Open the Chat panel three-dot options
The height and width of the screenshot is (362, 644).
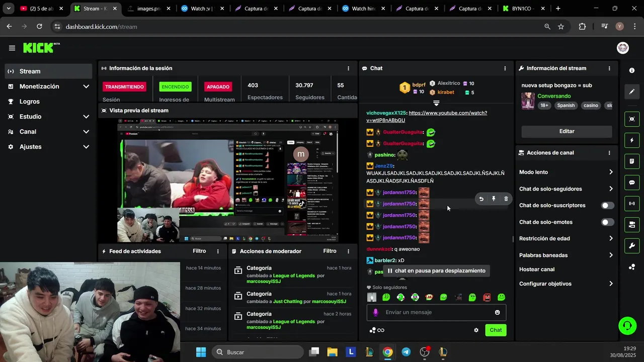click(505, 68)
